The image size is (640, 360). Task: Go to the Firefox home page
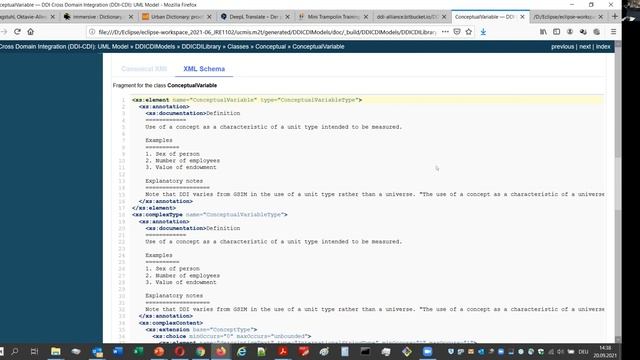31,32
